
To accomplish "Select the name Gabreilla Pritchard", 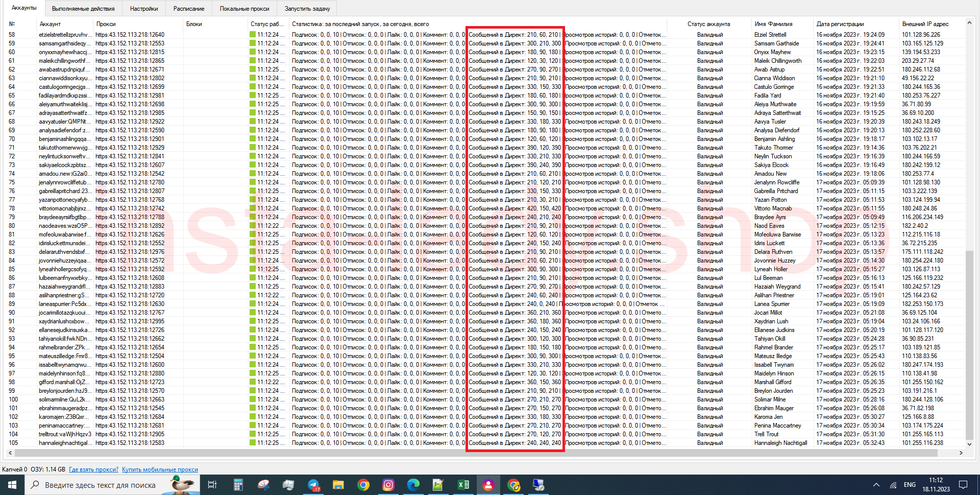I will point(776,191).
